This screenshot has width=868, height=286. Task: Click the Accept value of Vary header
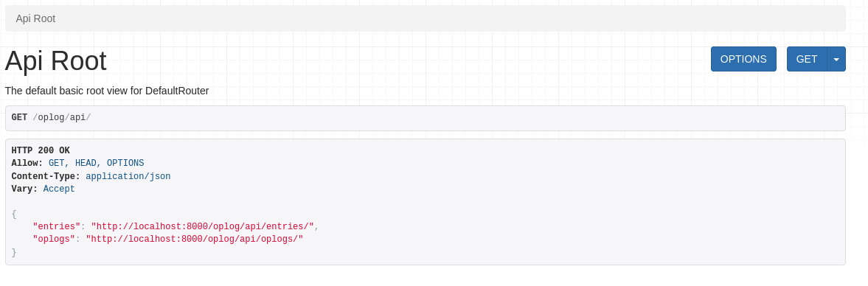[59, 189]
